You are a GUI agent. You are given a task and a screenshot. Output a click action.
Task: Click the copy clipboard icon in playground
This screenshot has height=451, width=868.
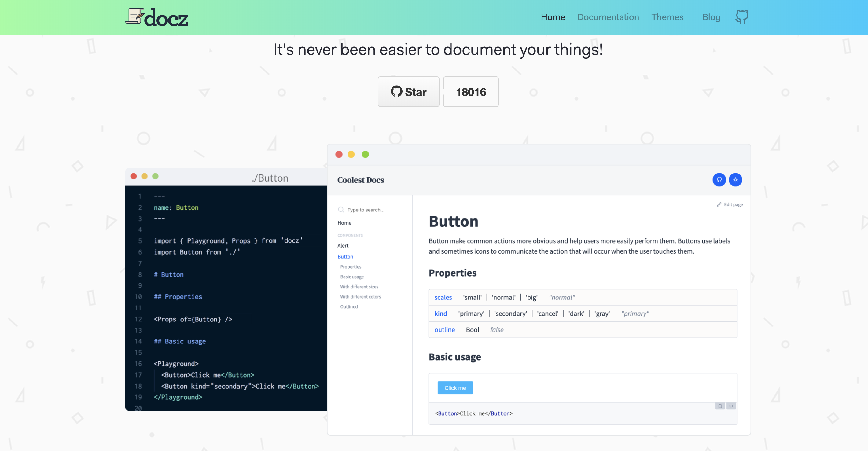[x=720, y=406]
